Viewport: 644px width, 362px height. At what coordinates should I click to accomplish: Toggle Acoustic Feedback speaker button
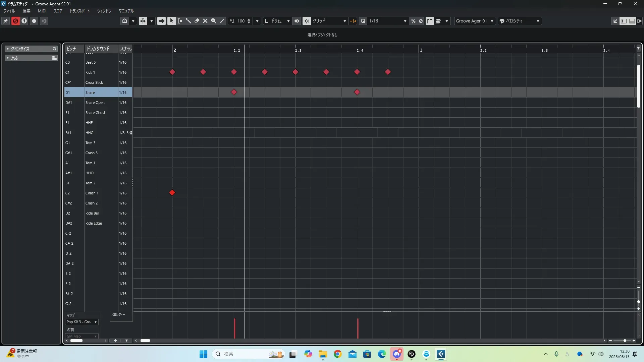click(x=161, y=21)
